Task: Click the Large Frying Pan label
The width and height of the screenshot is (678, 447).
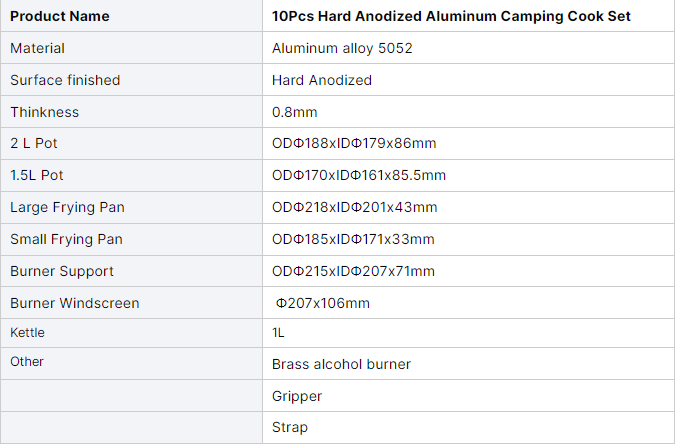Action: [67, 207]
